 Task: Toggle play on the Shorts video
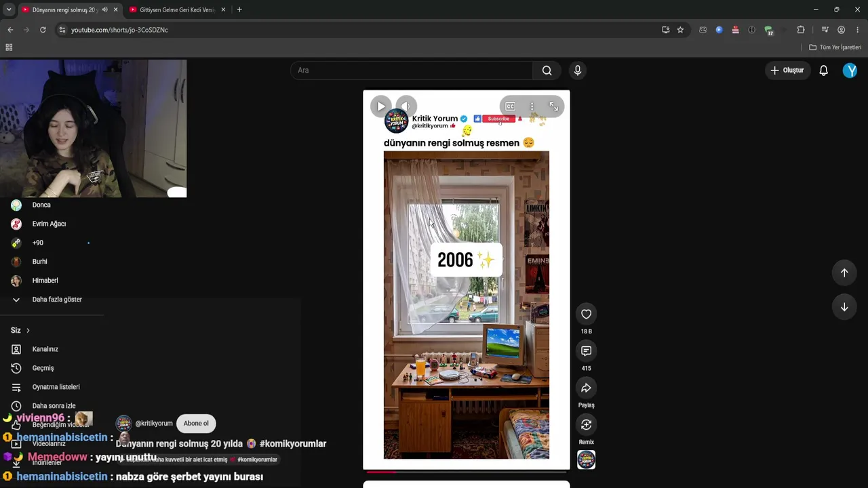[x=381, y=106]
